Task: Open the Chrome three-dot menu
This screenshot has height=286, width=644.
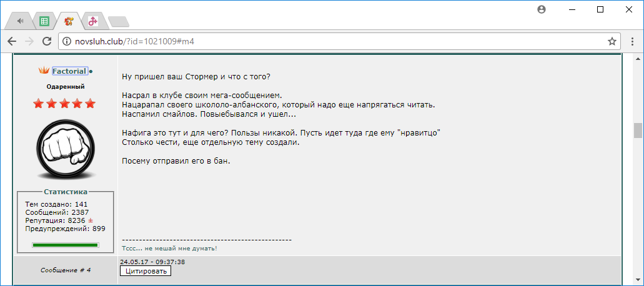Action: (632, 41)
